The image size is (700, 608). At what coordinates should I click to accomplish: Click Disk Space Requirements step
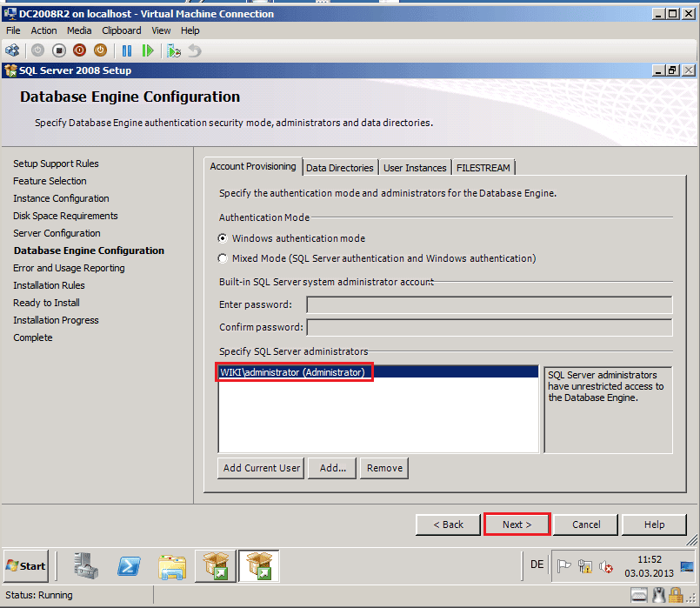click(65, 216)
